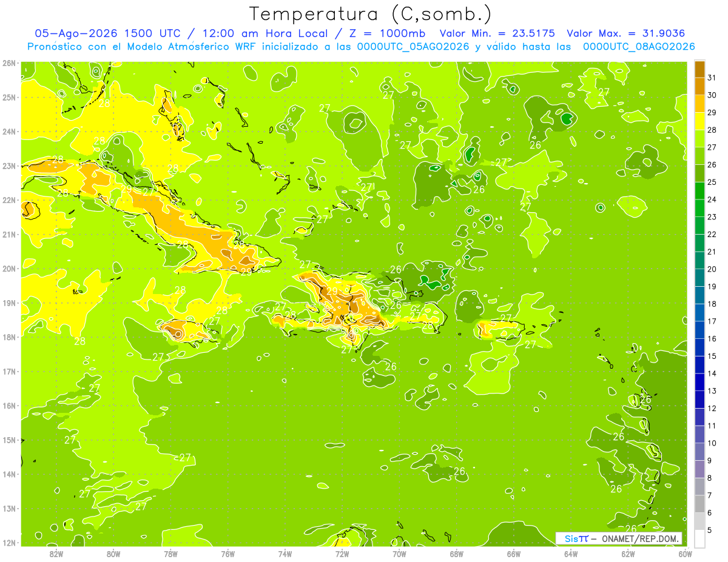Pick the white colorbar swatch below 5
Viewport: 728px width, 562px height.
(x=699, y=538)
